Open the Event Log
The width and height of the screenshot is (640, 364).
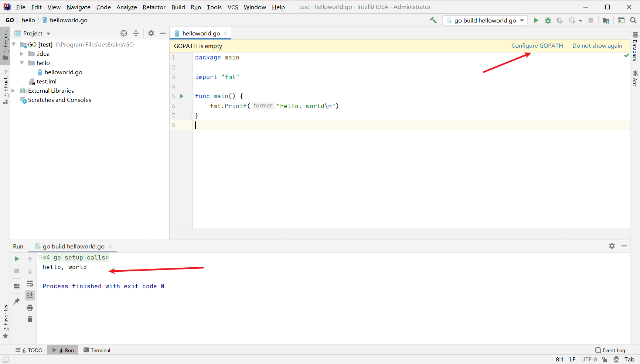coord(610,350)
